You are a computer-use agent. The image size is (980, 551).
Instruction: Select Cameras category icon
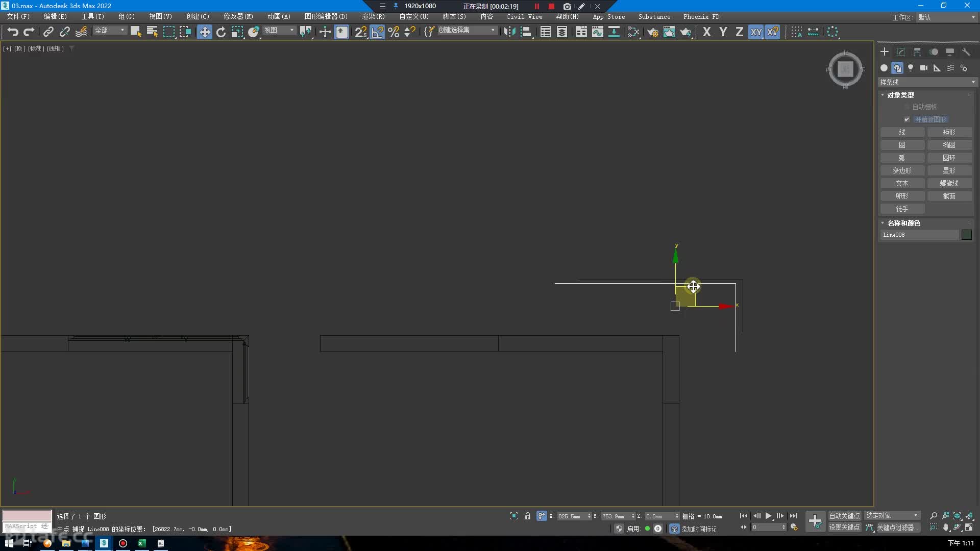click(x=924, y=68)
